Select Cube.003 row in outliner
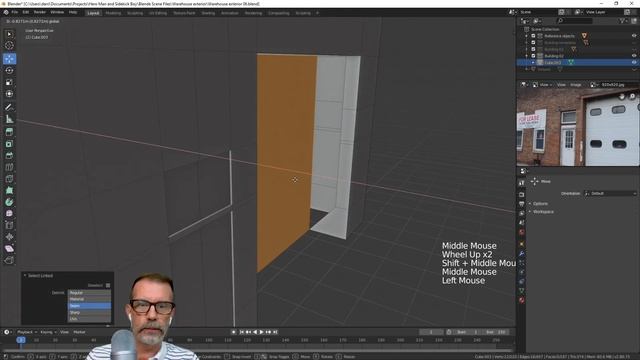 click(578, 62)
